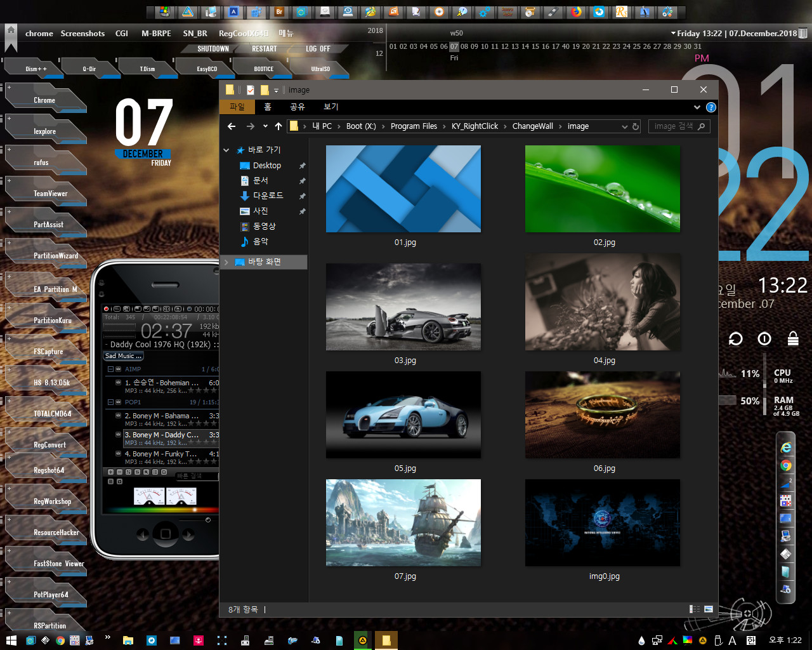Open the Windows Start menu
This screenshot has width=812, height=650.
[x=11, y=640]
